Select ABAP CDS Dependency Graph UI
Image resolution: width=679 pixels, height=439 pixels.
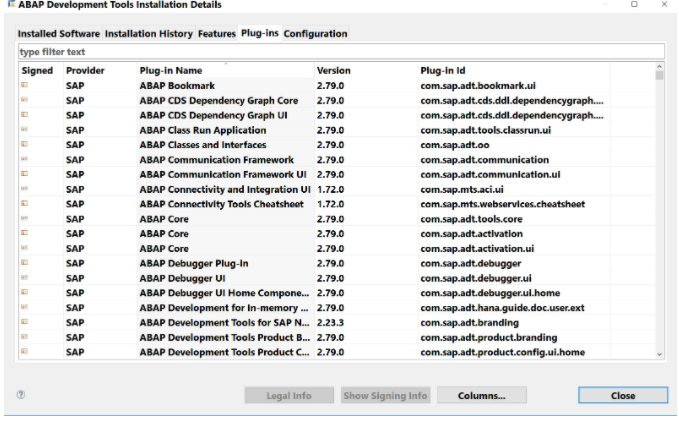point(337,115)
